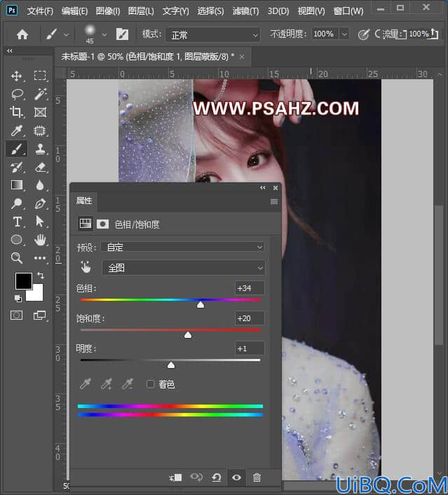Swap foreground and background colors

pyautogui.click(x=41, y=276)
